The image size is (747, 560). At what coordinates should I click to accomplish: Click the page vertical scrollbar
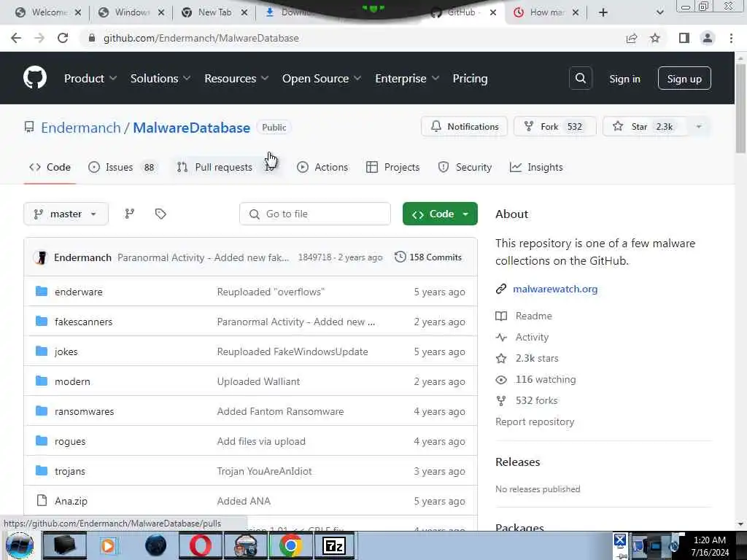click(740, 109)
